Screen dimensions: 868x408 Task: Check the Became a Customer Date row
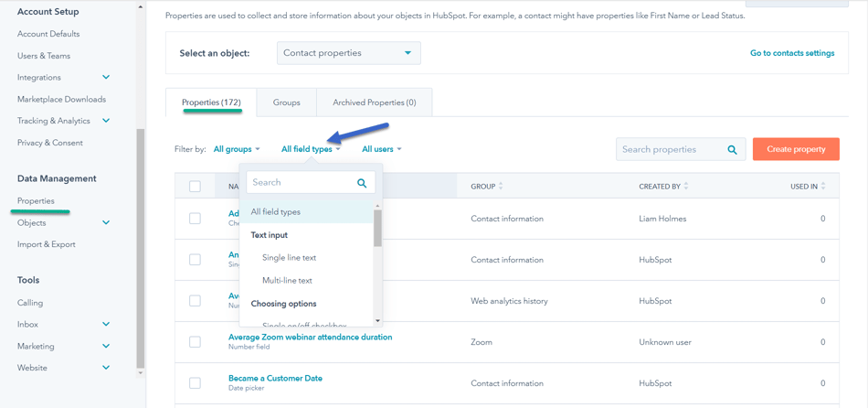pos(195,383)
